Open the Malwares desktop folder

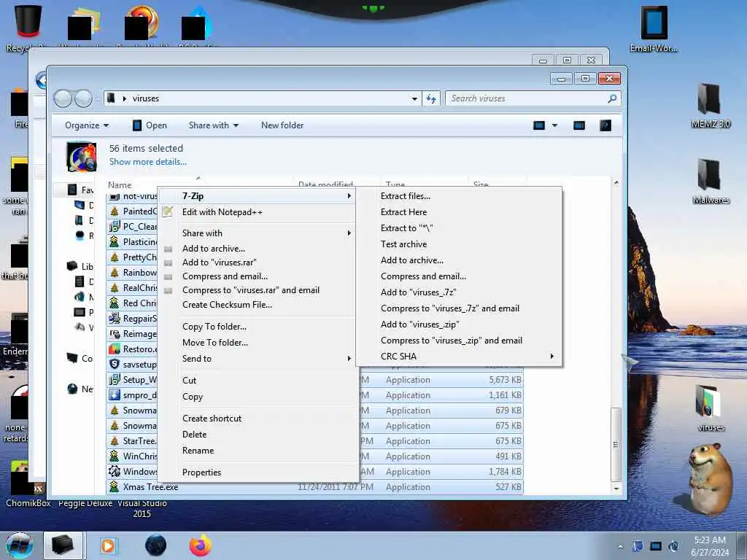(710, 175)
